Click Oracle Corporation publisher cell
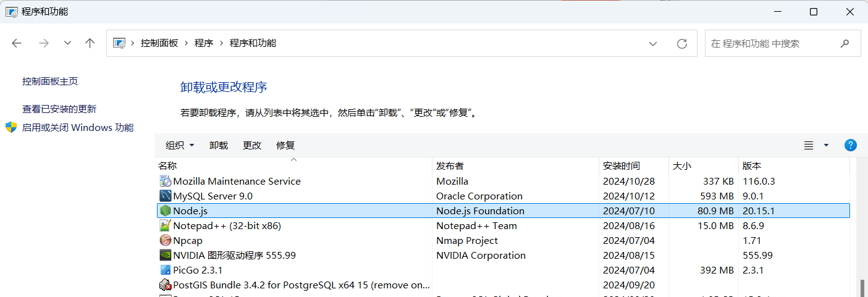This screenshot has width=868, height=297. coord(479,196)
